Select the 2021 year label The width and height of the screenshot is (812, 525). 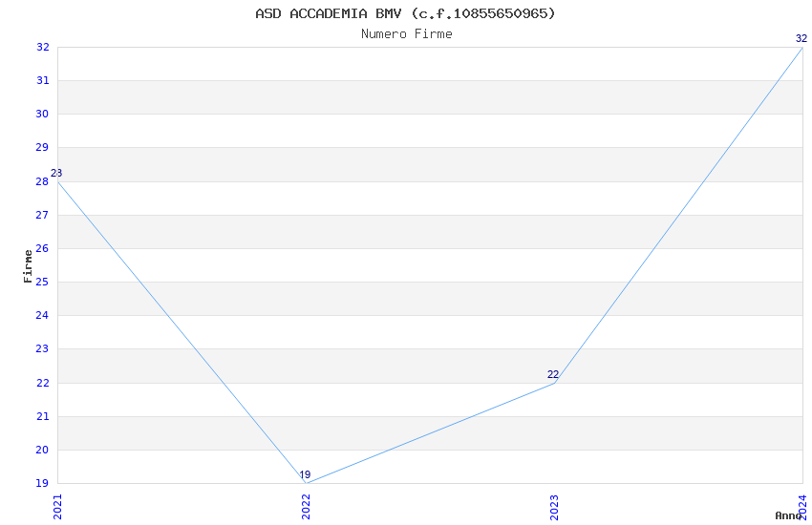[x=57, y=507]
